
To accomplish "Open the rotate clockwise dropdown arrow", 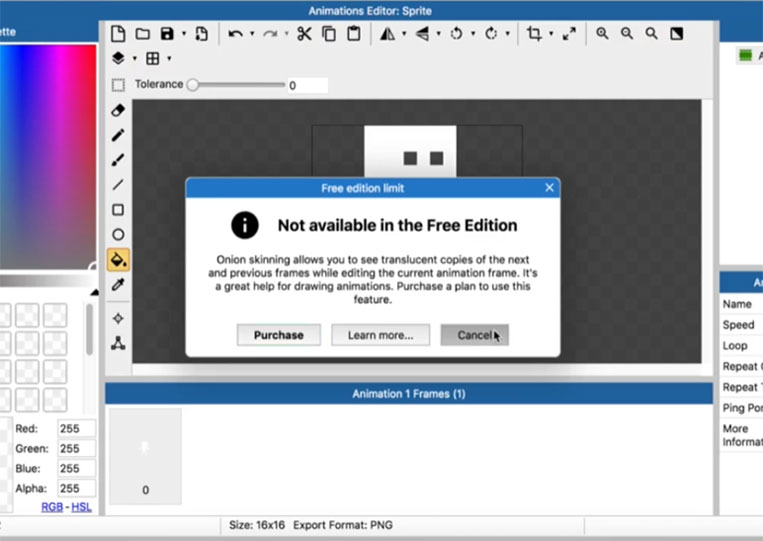I will [508, 34].
